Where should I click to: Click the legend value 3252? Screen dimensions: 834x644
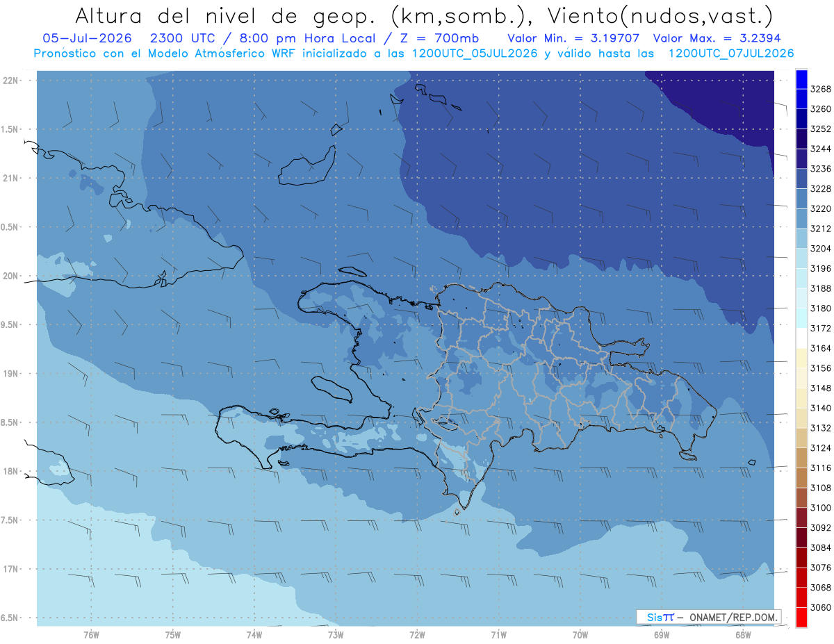pos(821,129)
